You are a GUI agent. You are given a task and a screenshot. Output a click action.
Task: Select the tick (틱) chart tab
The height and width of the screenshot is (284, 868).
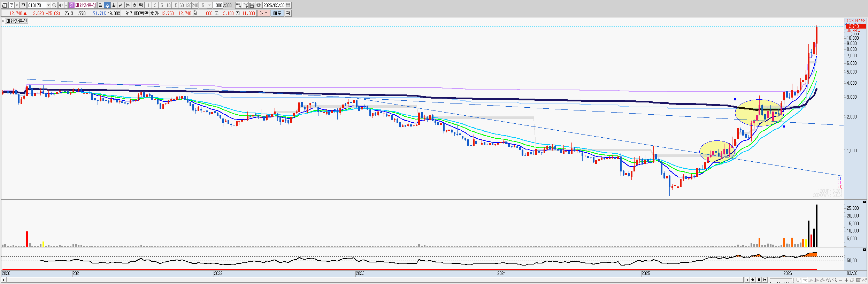[x=141, y=5]
